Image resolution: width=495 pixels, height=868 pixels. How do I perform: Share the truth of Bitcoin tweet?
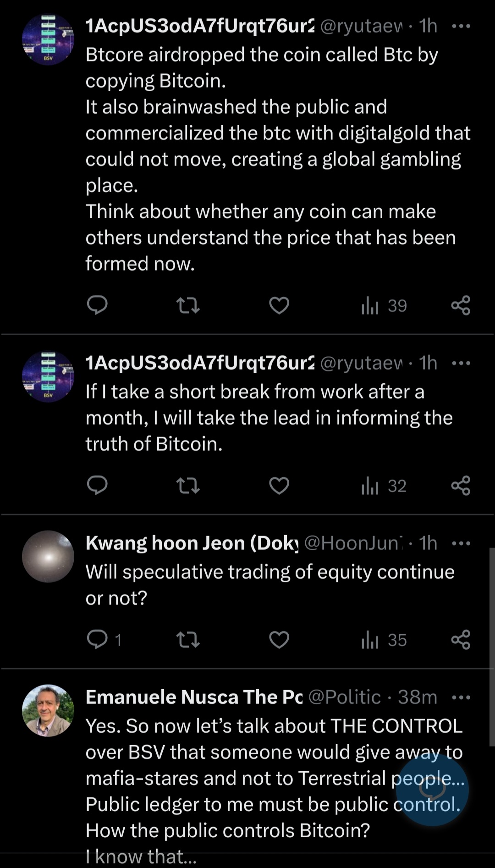point(461,486)
